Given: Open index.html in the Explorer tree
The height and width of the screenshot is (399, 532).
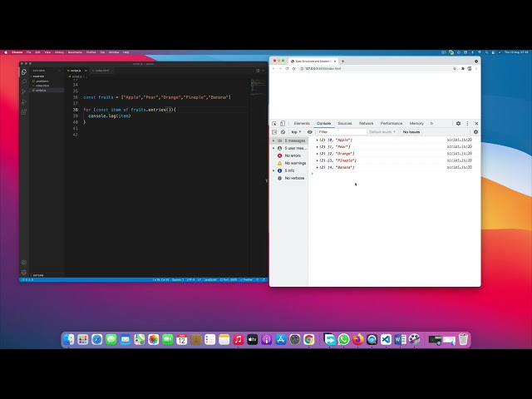Looking at the screenshot, I should coord(42,86).
